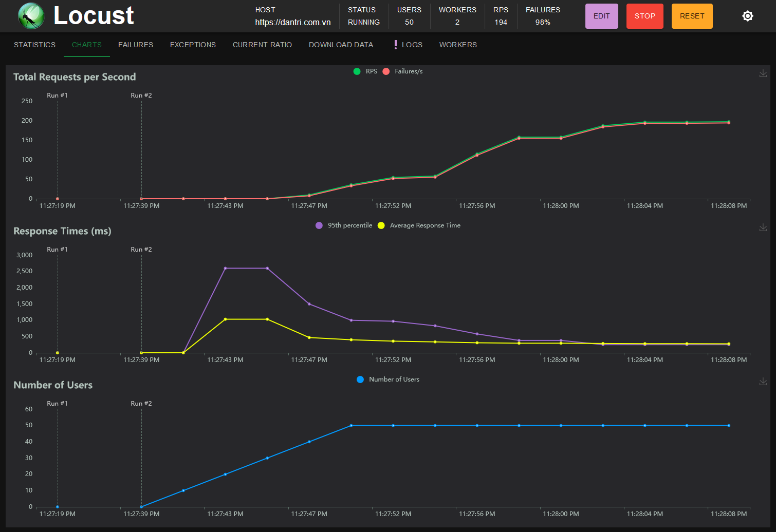The image size is (776, 532).
Task: Click the Response Times (ms) title
Action: pos(62,231)
